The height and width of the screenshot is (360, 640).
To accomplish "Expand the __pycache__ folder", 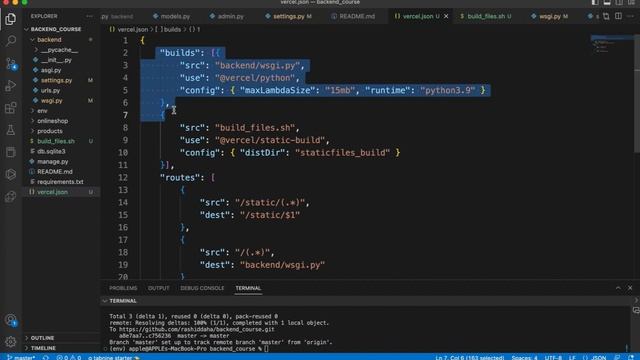I will pyautogui.click(x=59, y=50).
